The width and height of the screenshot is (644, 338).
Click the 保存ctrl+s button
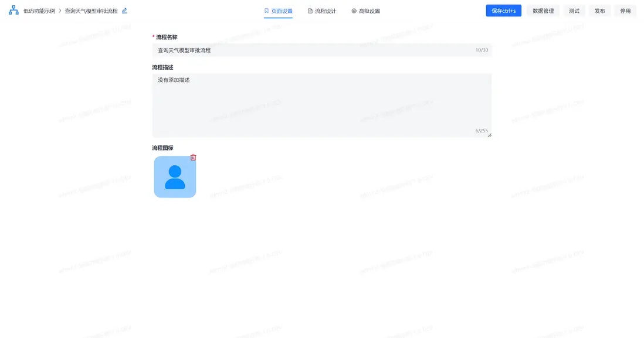(x=504, y=11)
